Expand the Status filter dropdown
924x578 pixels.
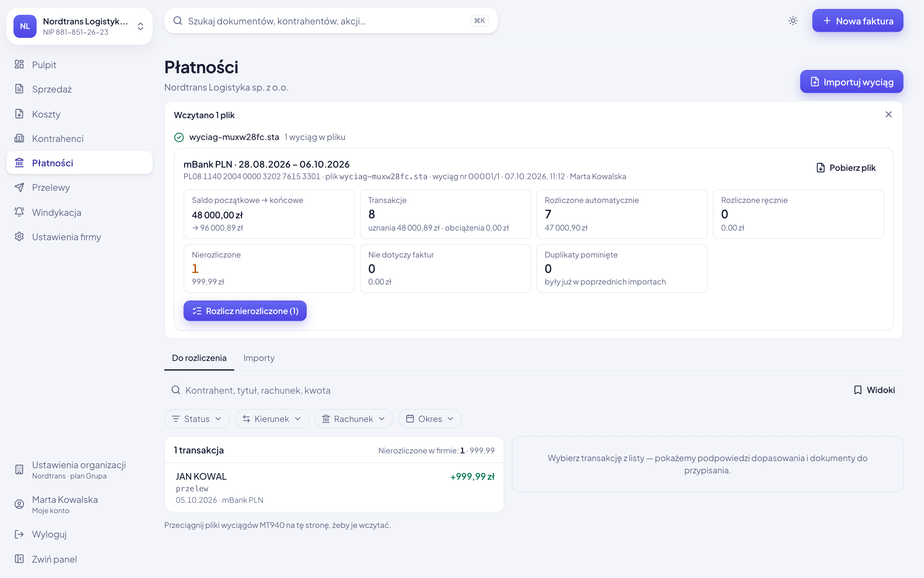coord(197,419)
